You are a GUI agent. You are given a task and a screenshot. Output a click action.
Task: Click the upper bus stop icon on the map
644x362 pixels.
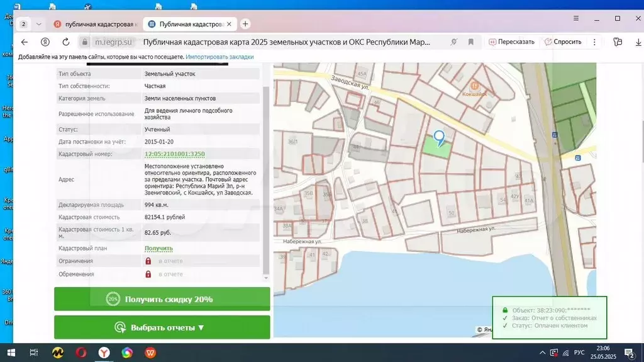pos(555,135)
